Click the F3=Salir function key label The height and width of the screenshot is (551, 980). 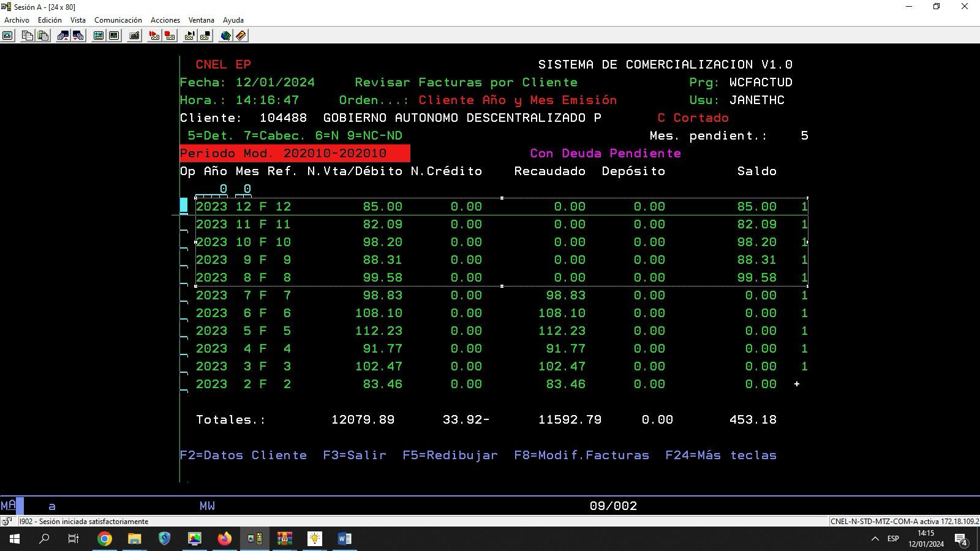355,455
